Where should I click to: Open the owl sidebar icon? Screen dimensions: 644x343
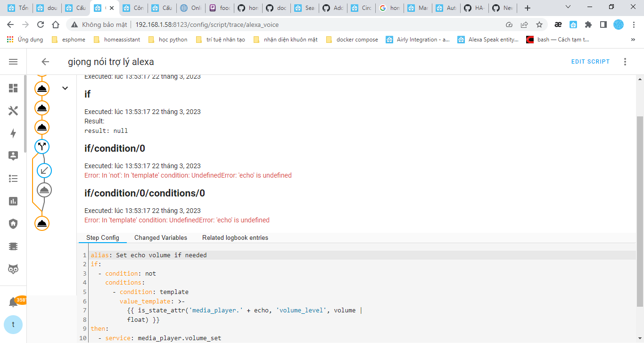tap(13, 269)
